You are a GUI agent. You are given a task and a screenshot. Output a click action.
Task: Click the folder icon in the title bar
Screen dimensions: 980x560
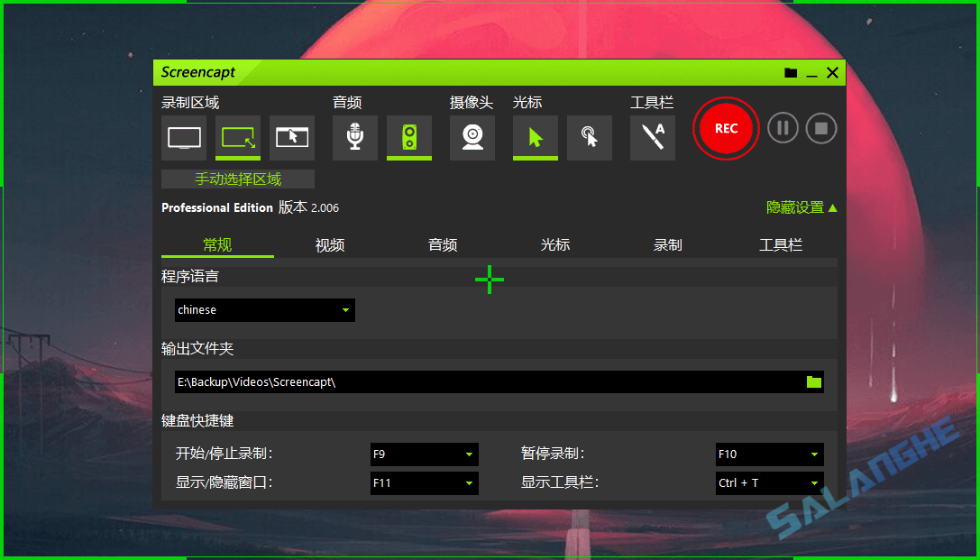pos(790,72)
